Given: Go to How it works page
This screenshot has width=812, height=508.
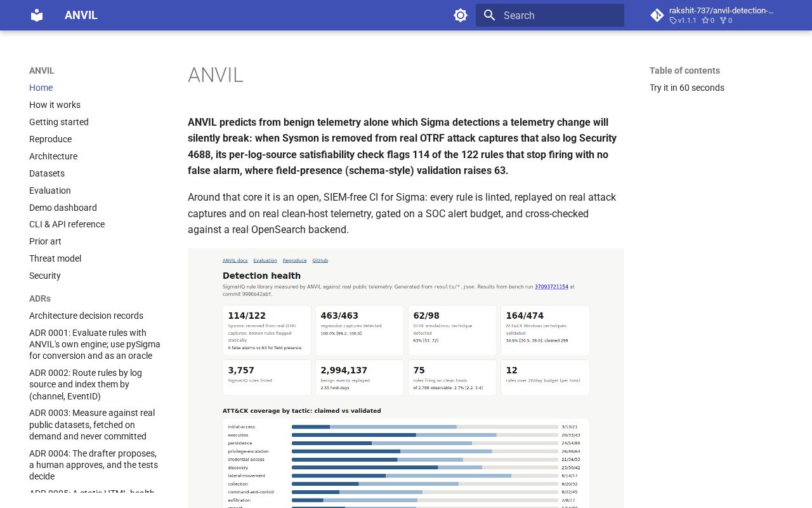Looking at the screenshot, I should point(55,105).
